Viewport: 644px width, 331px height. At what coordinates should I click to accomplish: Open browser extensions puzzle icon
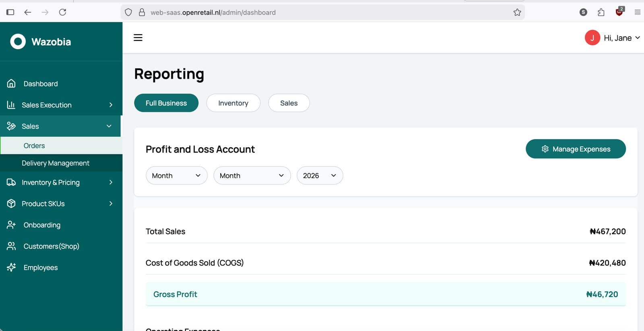(x=601, y=12)
